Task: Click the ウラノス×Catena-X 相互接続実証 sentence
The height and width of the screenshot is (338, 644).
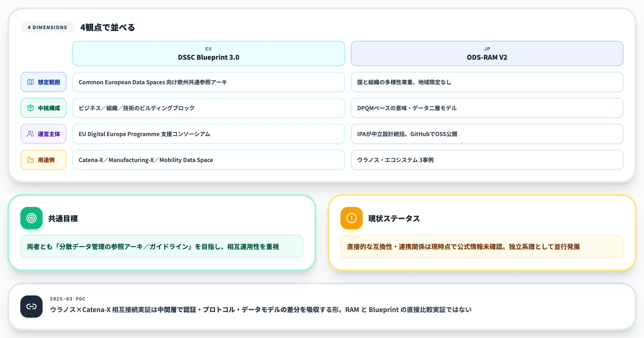Action: pyautogui.click(x=261, y=310)
